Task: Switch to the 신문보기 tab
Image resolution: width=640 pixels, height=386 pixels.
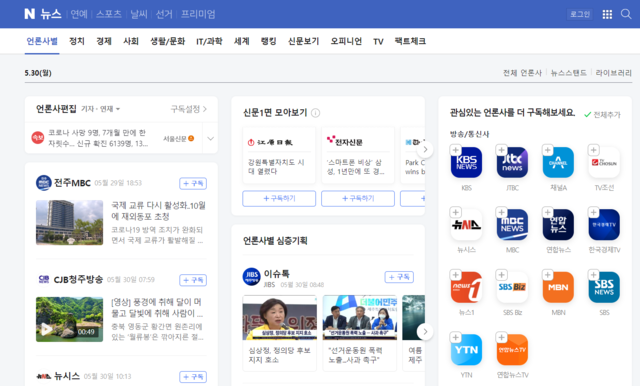Action: point(303,41)
